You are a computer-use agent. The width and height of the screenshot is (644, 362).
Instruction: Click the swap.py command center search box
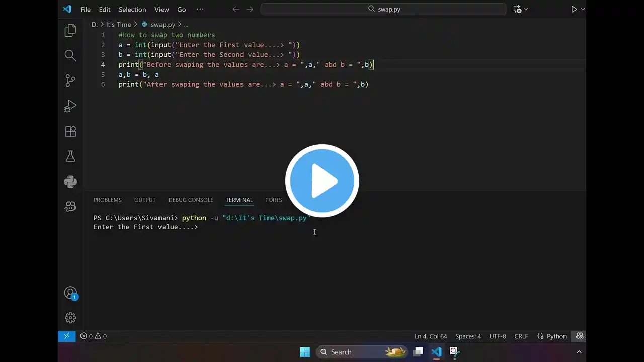pos(383,9)
